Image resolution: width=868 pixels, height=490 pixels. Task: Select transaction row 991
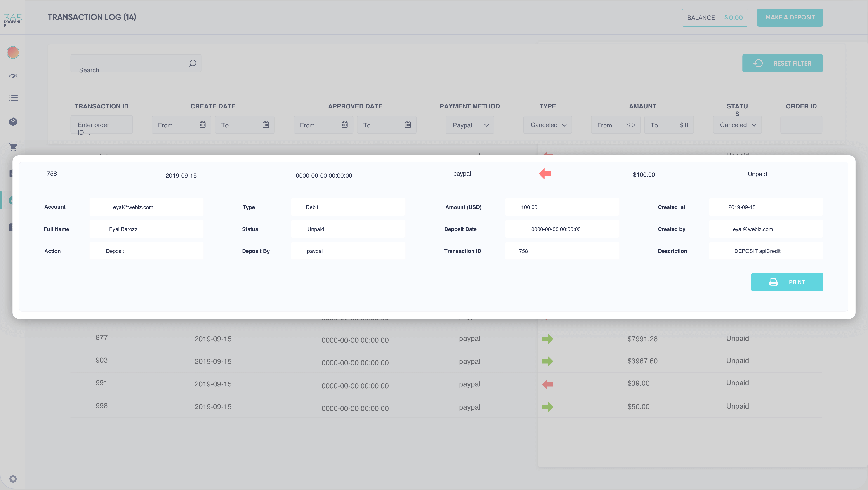coord(446,384)
